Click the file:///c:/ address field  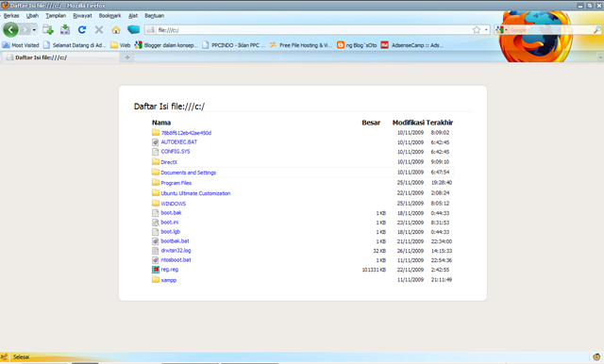click(312, 30)
